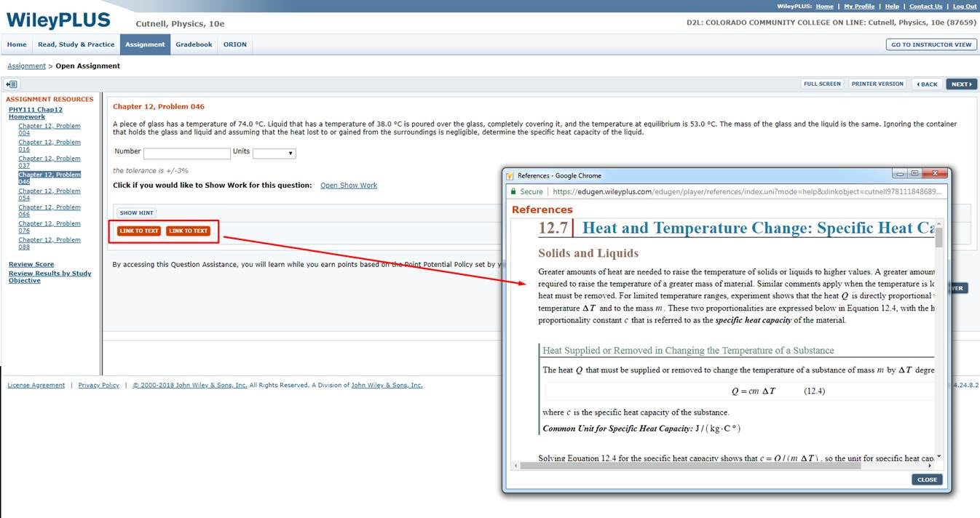Open the Show Work link
Screen dimensions: 980x518
point(349,186)
